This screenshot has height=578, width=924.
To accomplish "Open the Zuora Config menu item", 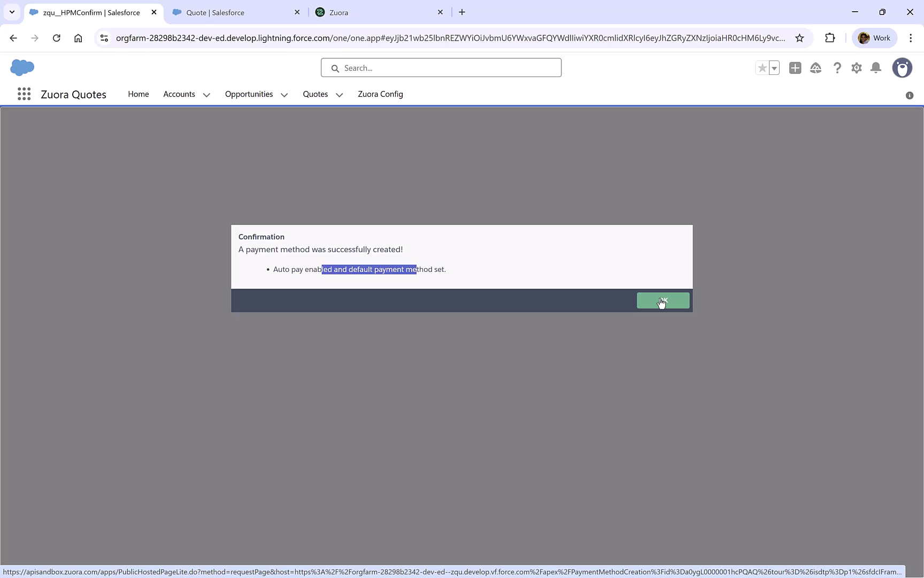I will pos(380,94).
